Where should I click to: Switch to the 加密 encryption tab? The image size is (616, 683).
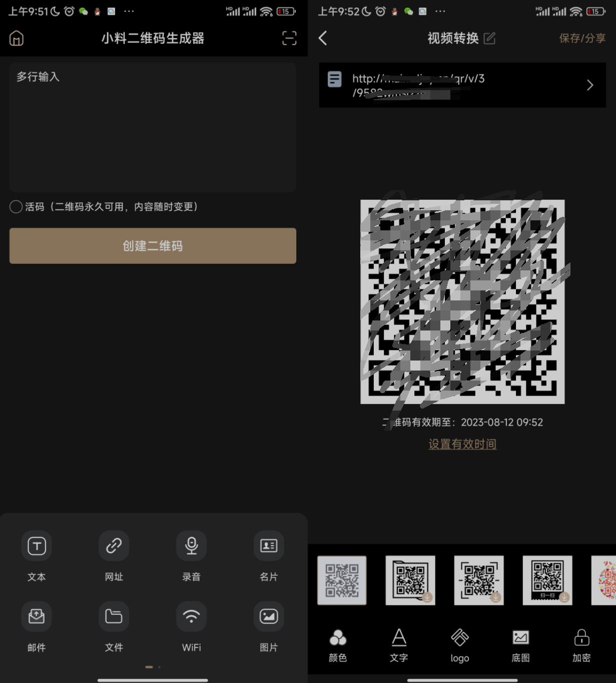581,645
